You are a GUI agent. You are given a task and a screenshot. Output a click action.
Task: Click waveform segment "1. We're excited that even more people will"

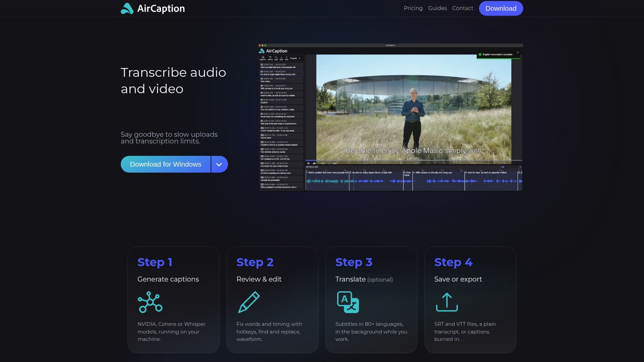327,181
